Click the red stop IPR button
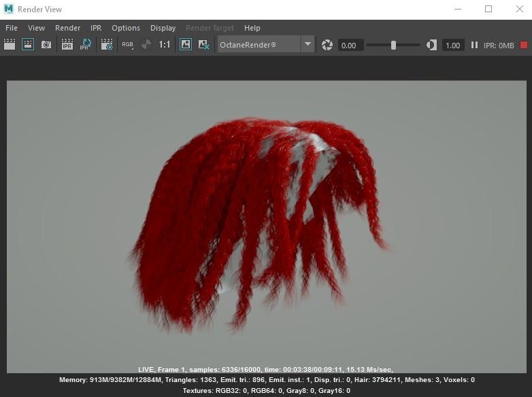This screenshot has width=532, height=397. tap(523, 45)
